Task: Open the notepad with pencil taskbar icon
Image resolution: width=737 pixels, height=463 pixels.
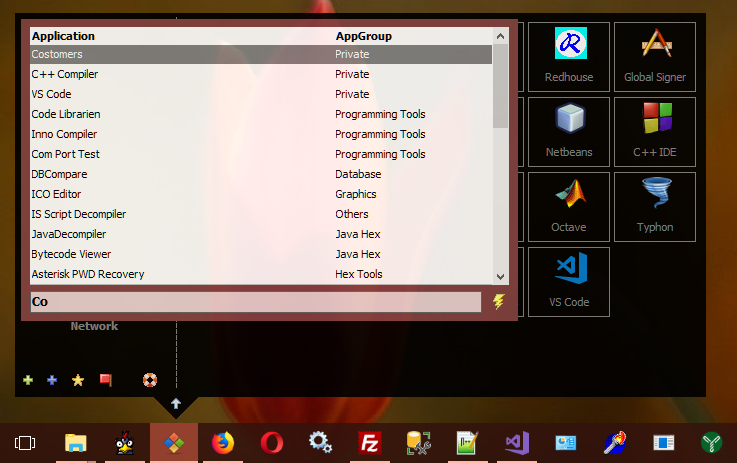Action: coord(467,443)
